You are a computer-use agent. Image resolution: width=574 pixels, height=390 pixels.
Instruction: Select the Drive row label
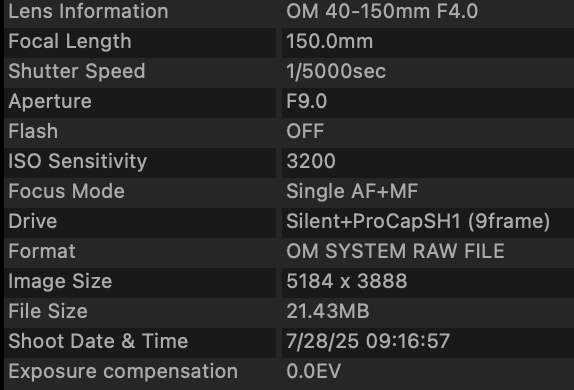click(x=33, y=222)
